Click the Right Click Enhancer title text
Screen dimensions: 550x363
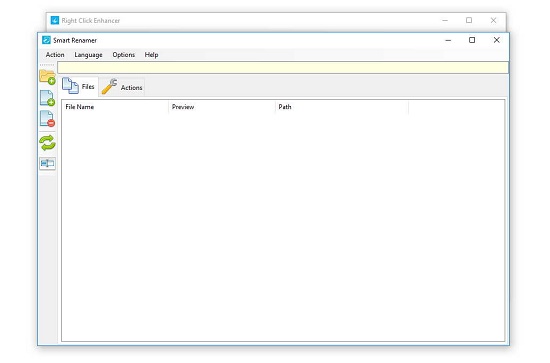click(90, 21)
